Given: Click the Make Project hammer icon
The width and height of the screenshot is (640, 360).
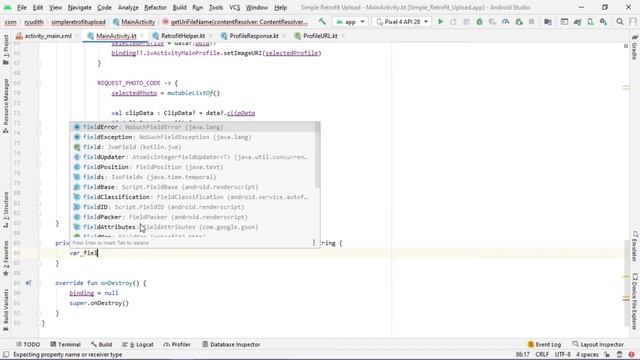Looking at the screenshot, I should tap(322, 22).
